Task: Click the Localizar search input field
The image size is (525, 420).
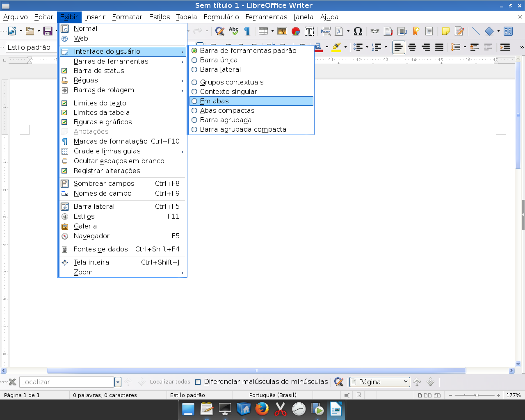Action: click(66, 382)
